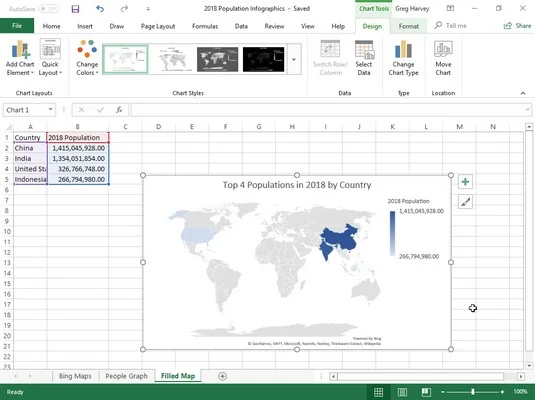Save the workbook with the disk icon
The image size is (535, 400).
pos(75,9)
